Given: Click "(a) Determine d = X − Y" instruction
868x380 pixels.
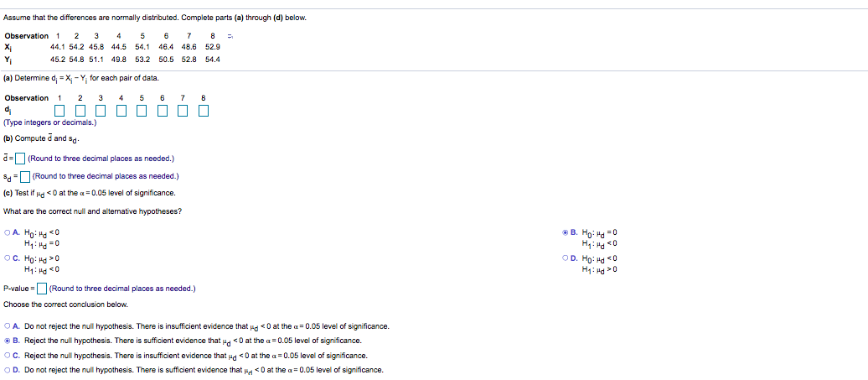Looking at the screenshot, I should (x=81, y=79).
